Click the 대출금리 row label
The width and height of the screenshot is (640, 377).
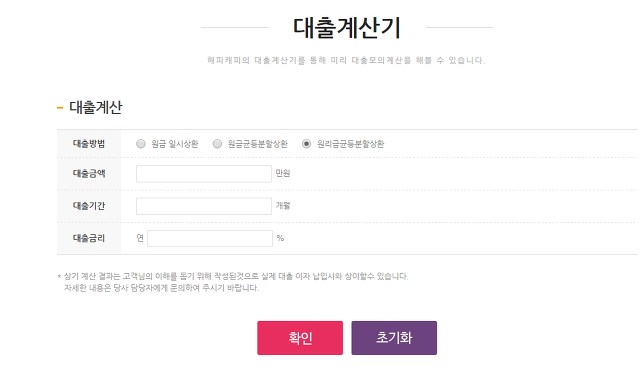pyautogui.click(x=89, y=238)
